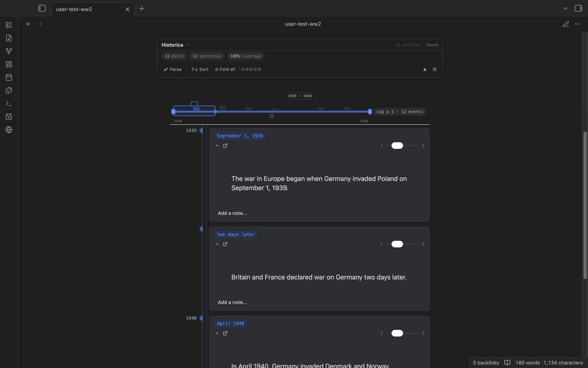Click the 12 dates chip
588x368 pixels.
coord(174,56)
